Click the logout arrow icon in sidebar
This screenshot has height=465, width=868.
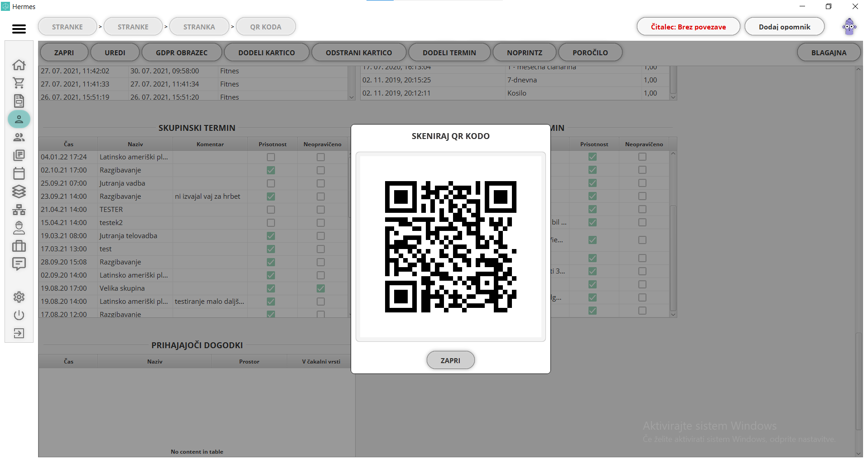[x=19, y=333]
